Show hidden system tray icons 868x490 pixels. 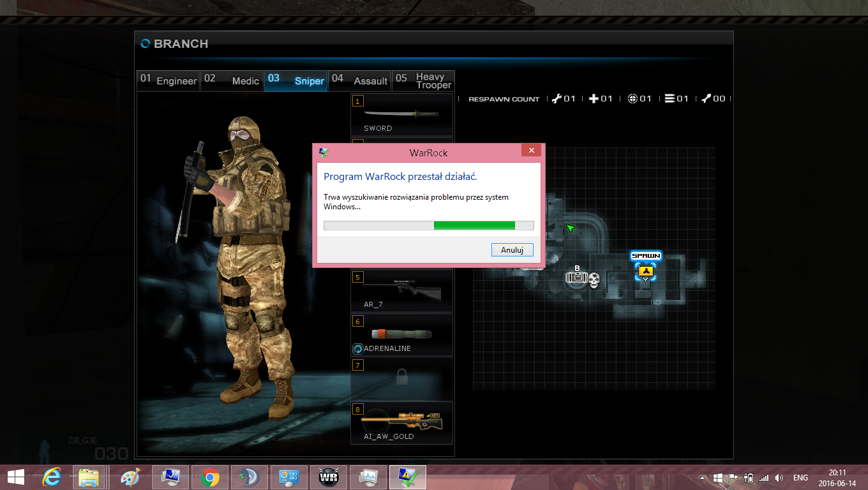[703, 478]
